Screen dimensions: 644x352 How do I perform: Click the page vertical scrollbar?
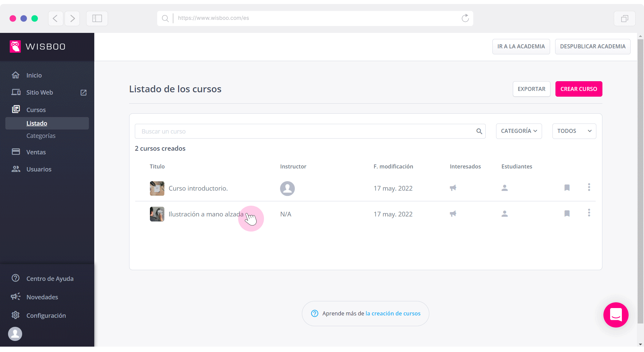click(x=640, y=181)
